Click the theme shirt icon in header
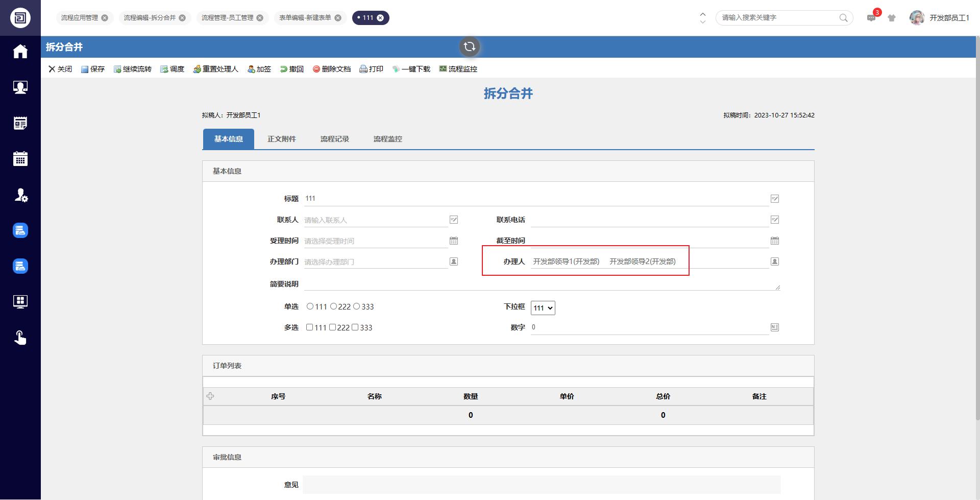 892,18
